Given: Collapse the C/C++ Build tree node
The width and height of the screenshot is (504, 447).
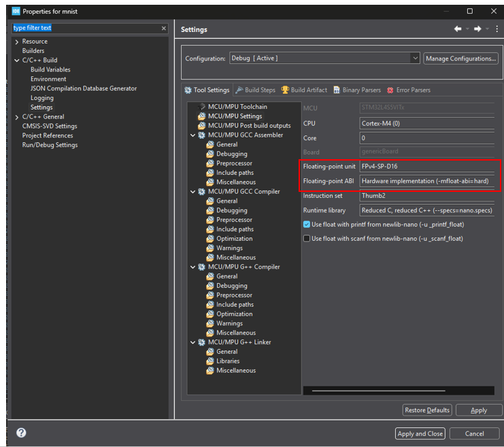Looking at the screenshot, I should click(17, 60).
